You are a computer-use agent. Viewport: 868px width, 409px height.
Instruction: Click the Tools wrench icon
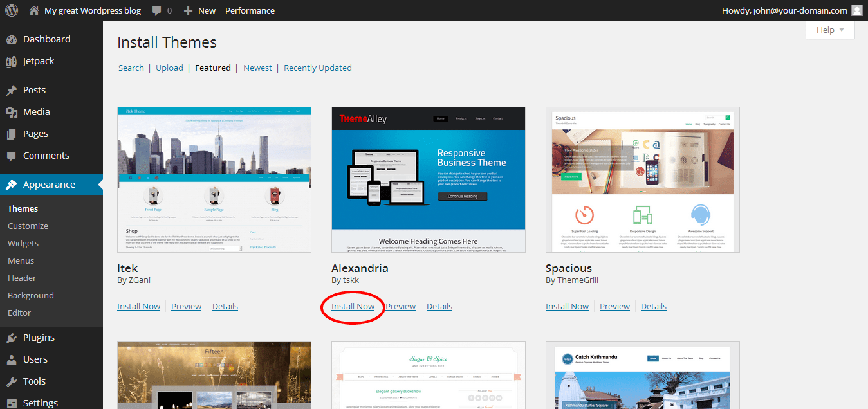12,381
